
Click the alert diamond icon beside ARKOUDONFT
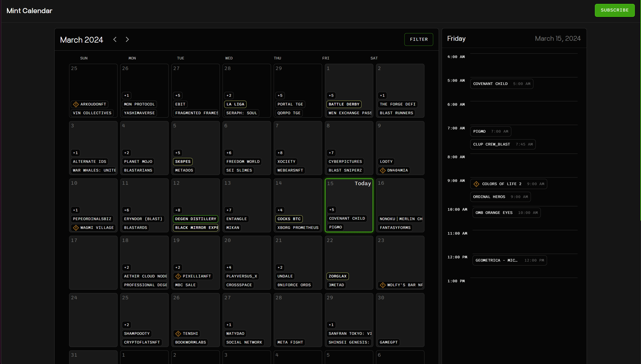pos(76,104)
